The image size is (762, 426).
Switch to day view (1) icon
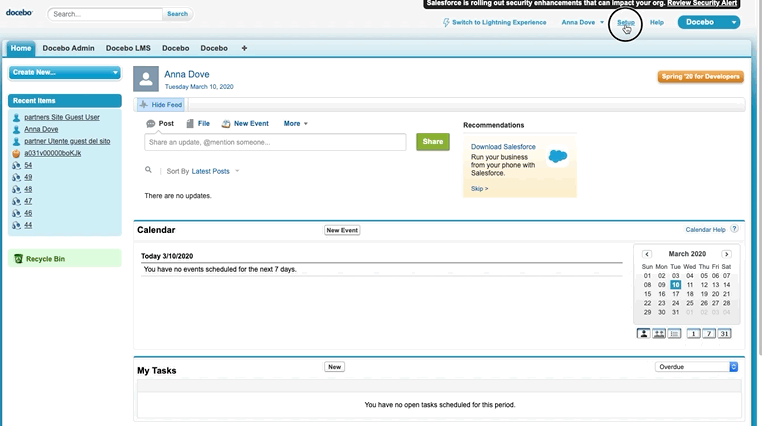click(693, 333)
